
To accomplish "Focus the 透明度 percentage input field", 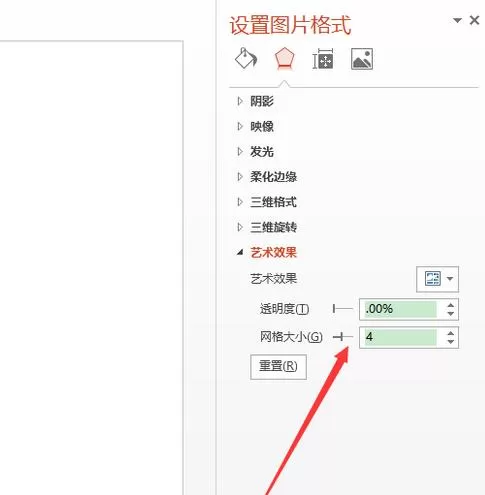I will coord(401,309).
